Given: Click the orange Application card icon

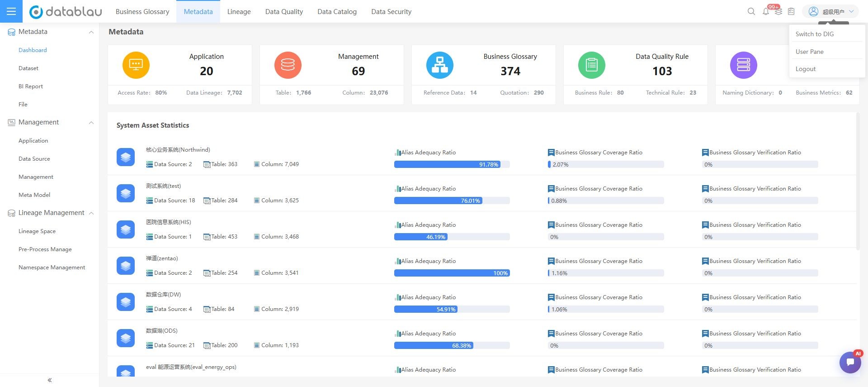Looking at the screenshot, I should tap(136, 65).
